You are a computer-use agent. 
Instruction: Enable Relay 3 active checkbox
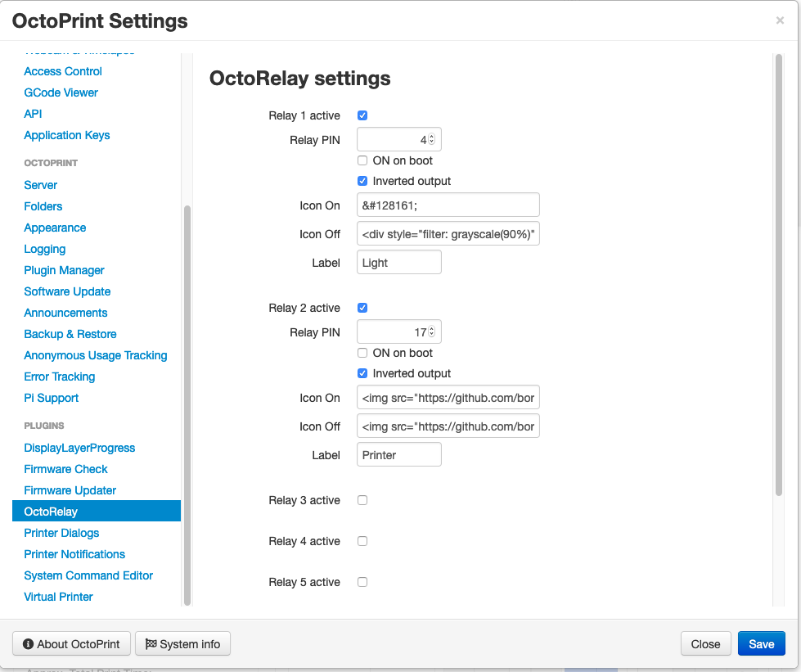point(362,500)
